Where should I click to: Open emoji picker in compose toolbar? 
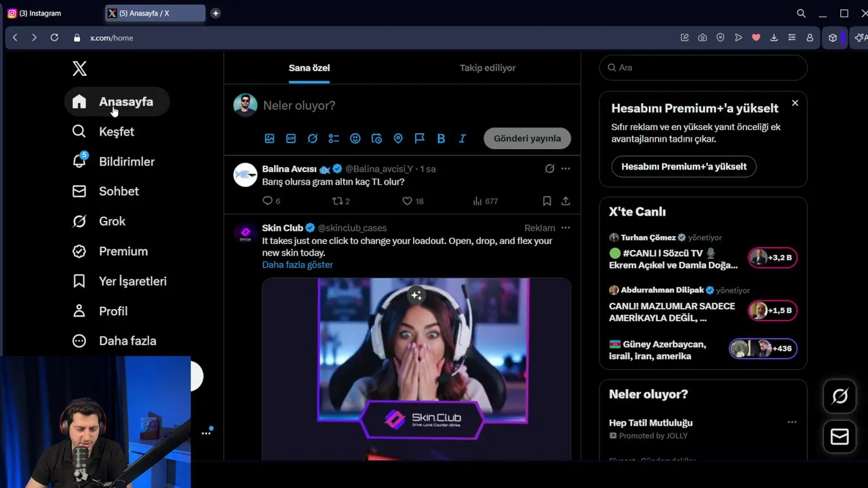[355, 138]
